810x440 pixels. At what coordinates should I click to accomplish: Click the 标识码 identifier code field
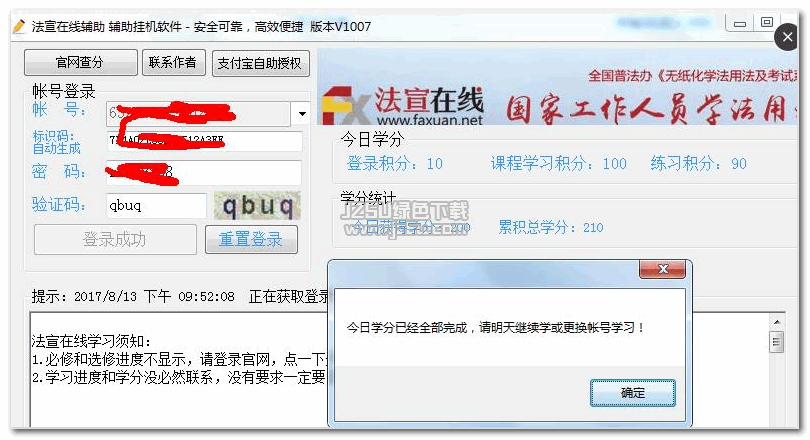205,141
